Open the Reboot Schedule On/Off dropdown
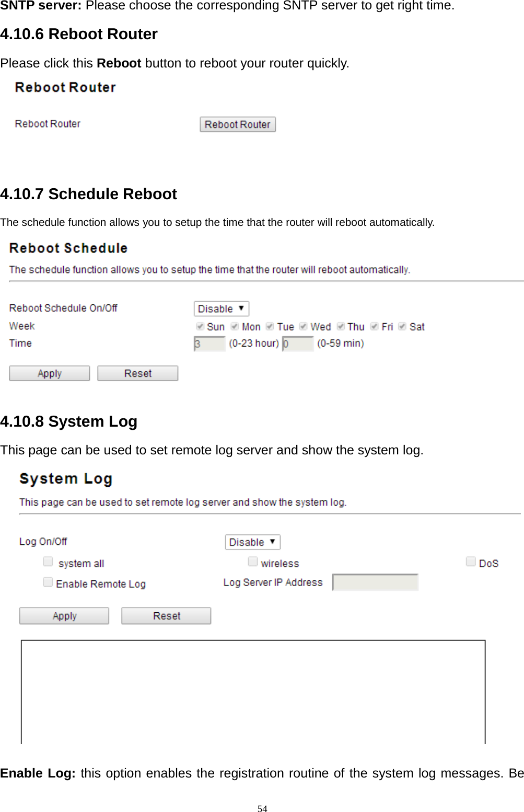This screenshot has height=812, width=524. pos(222,308)
